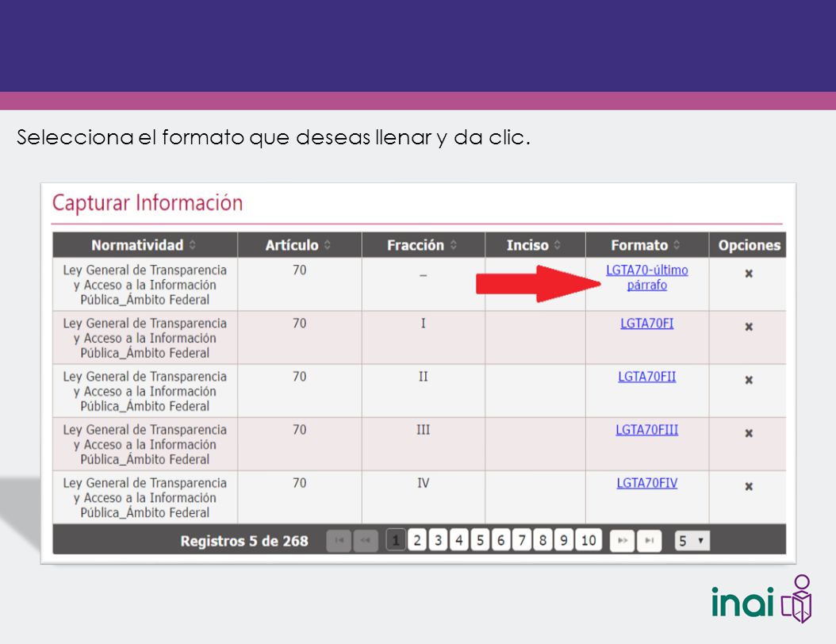836x644 pixels.
Task: Go to first page of records
Action: [x=339, y=541]
